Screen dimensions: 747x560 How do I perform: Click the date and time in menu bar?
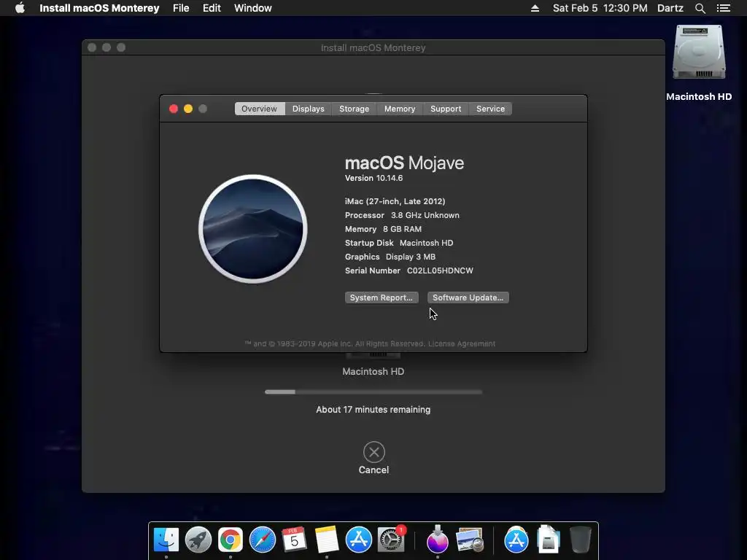(x=600, y=8)
